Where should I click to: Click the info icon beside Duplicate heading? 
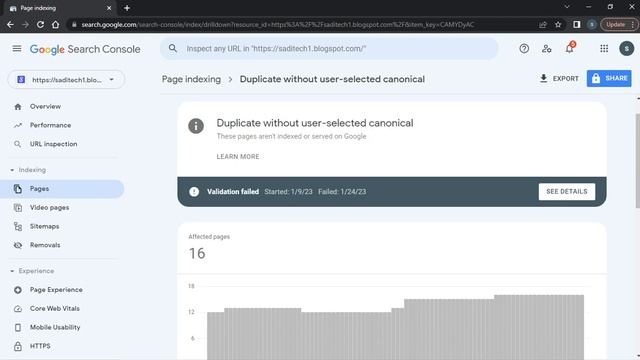pyautogui.click(x=196, y=126)
